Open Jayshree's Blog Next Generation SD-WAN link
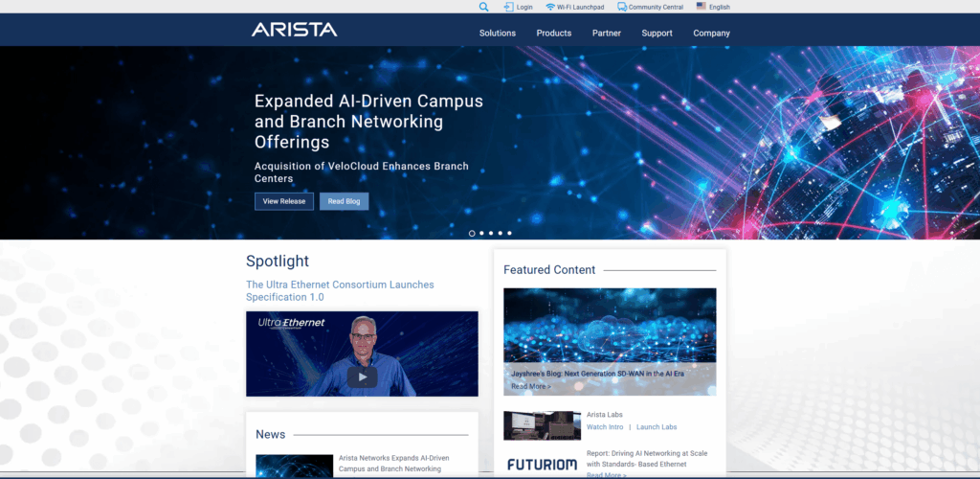 click(x=597, y=374)
